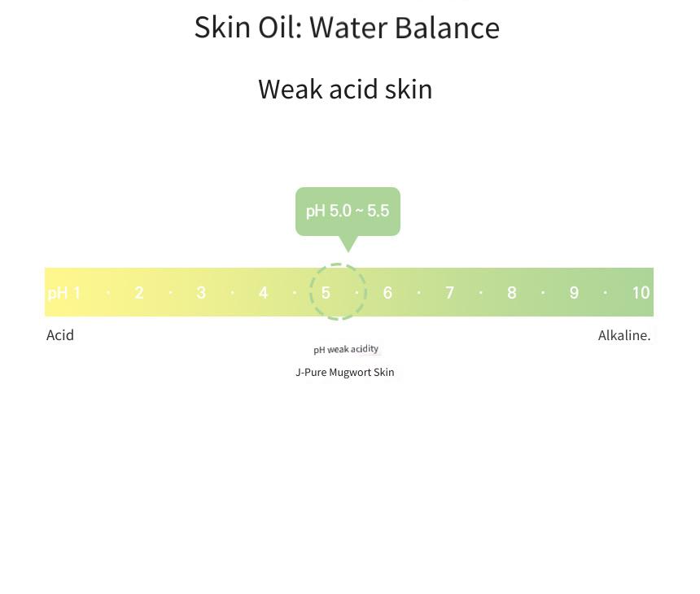700x594 pixels.
Task: Click the Acid label below the scale
Action: [x=60, y=335]
